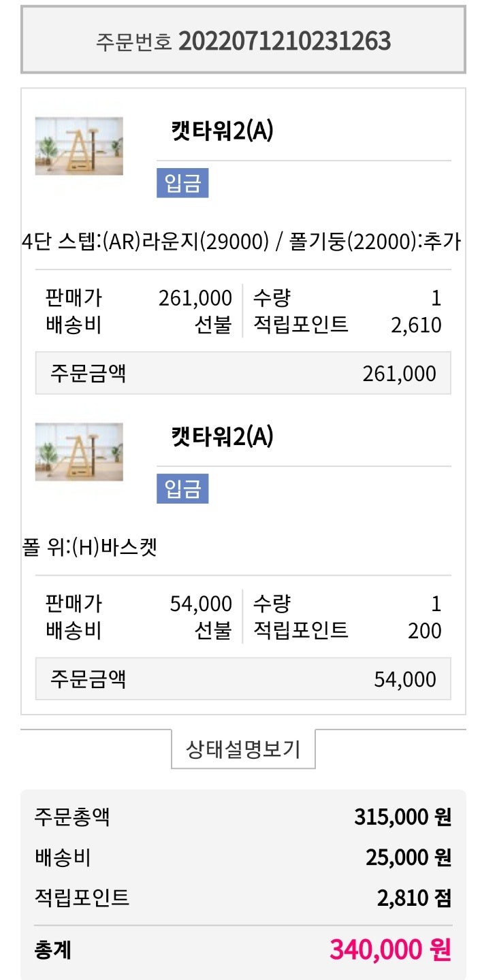Open the 상태설명보기 button
This screenshot has width=480, height=980.
(243, 749)
